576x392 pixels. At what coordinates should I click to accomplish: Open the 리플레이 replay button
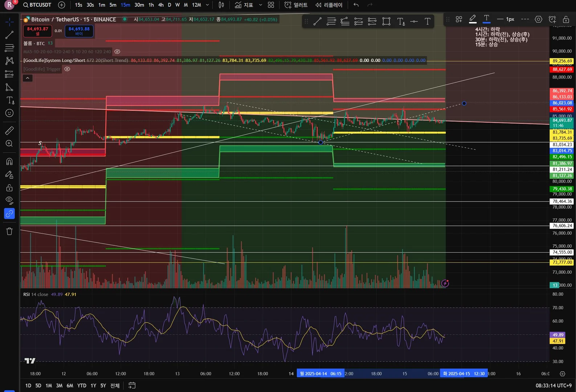pyautogui.click(x=329, y=5)
